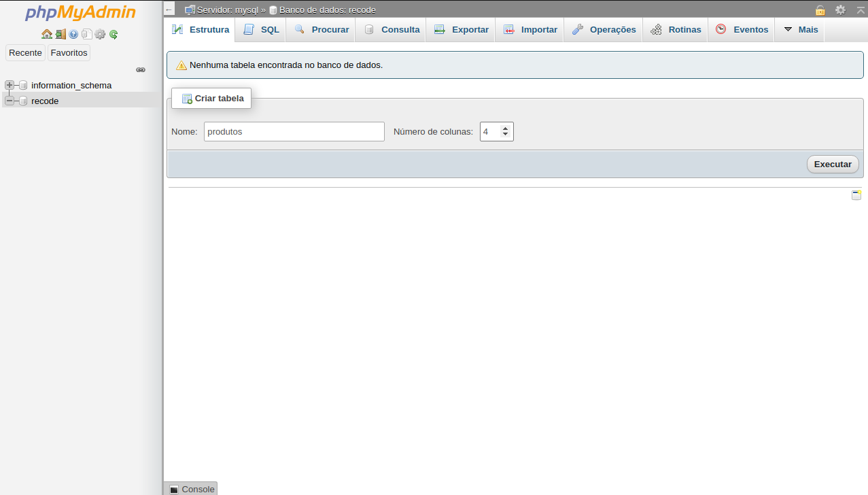Follow the 'Banco de dados: recode' breadcrumb link

(328, 10)
